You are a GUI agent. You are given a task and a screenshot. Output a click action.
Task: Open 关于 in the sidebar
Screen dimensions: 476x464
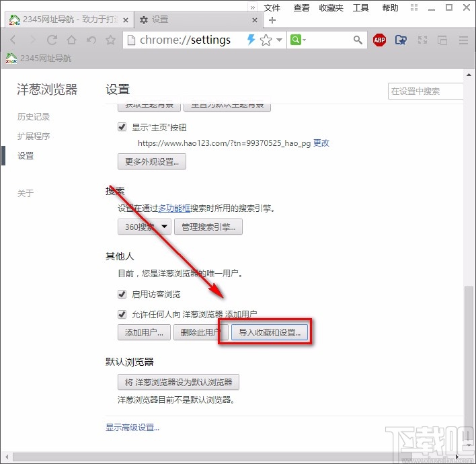click(x=26, y=193)
